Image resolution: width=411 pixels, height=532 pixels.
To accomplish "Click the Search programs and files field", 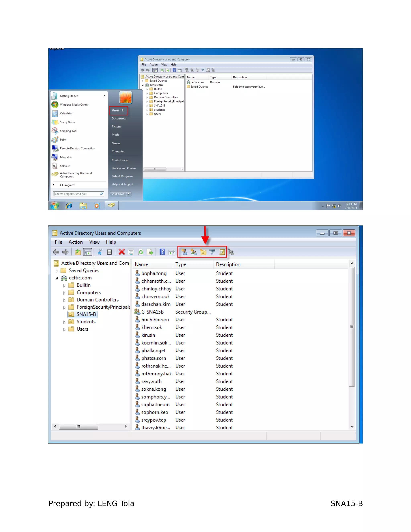I will tap(77, 194).
